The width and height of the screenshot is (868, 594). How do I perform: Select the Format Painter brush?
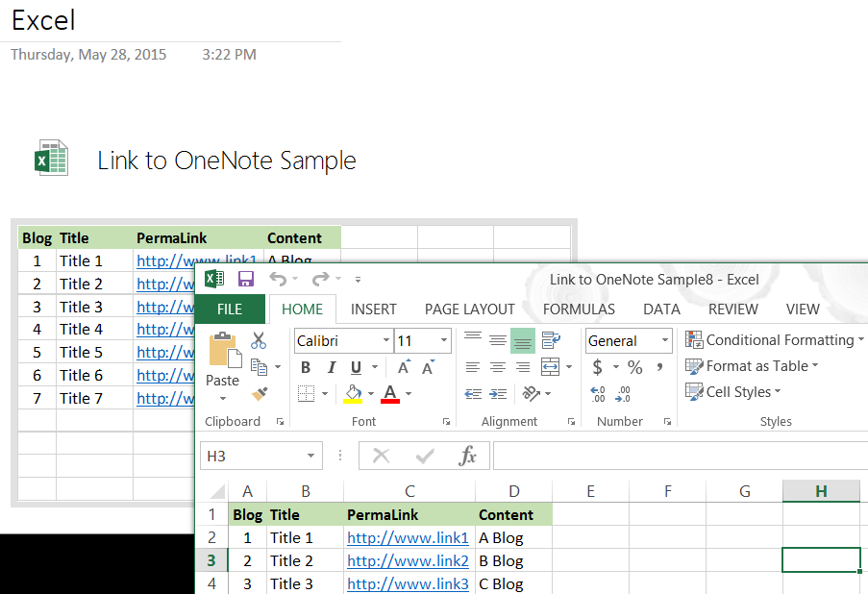[x=259, y=393]
